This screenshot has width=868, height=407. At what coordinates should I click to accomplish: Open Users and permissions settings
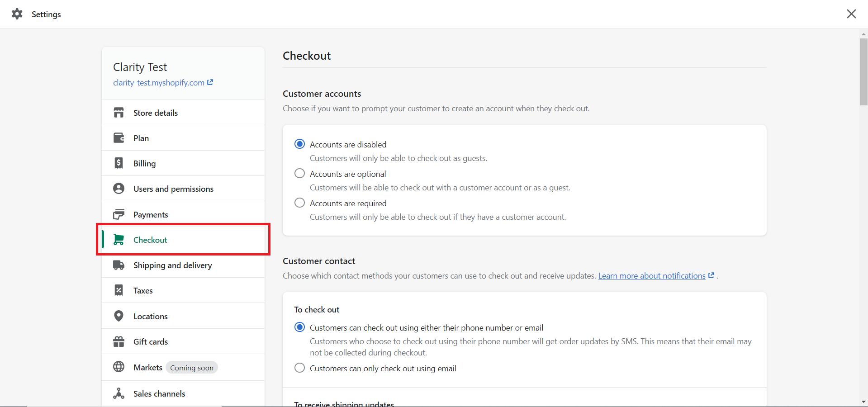183,189
